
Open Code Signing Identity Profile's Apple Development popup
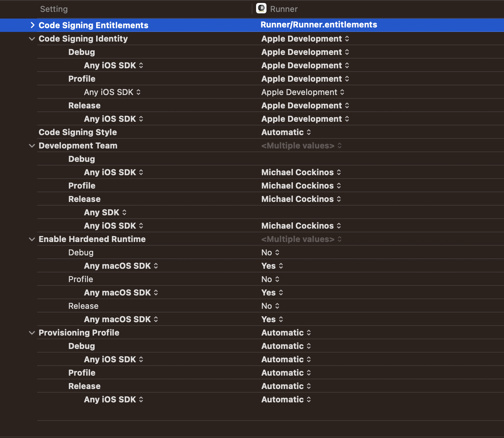305,79
